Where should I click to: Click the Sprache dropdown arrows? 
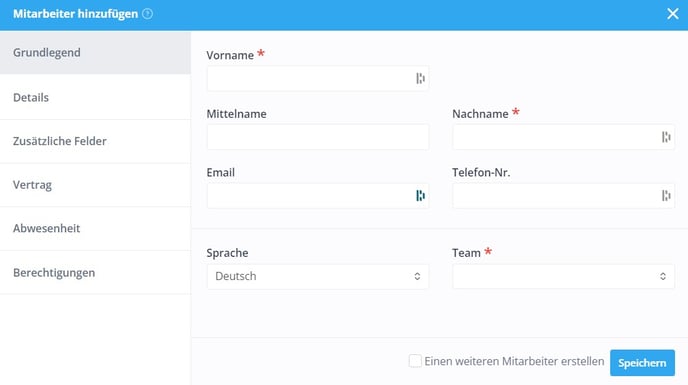(417, 276)
